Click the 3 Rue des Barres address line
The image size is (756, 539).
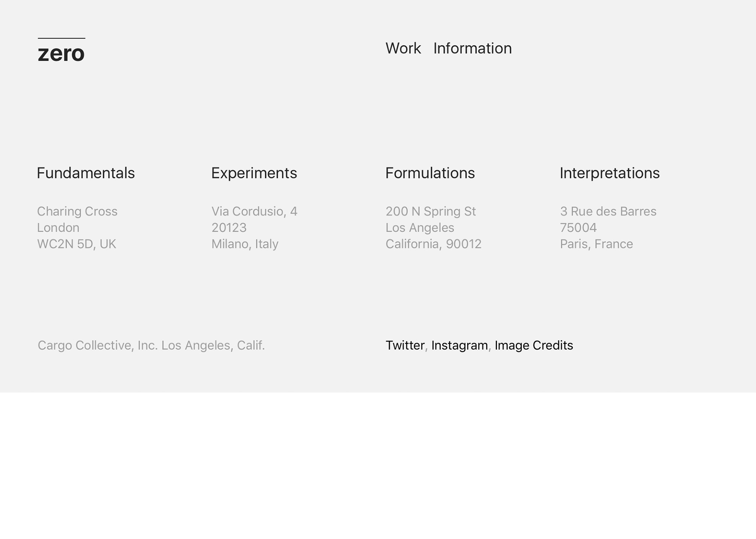[x=608, y=211]
